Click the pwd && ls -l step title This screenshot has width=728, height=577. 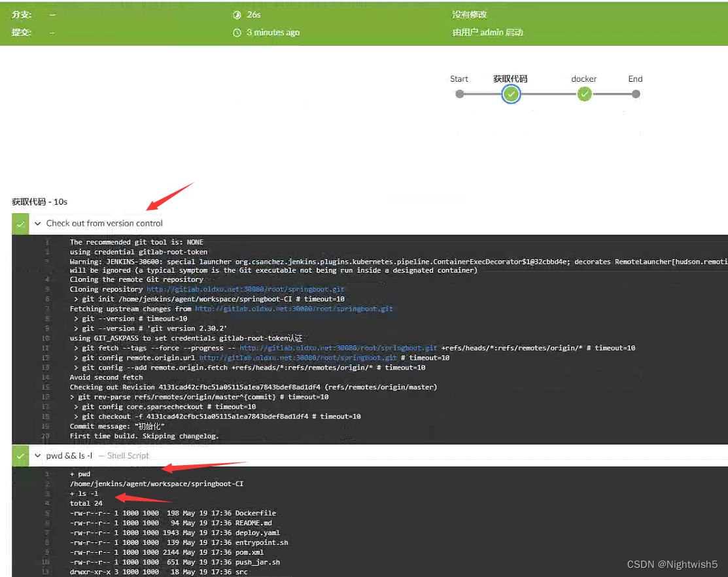click(69, 456)
